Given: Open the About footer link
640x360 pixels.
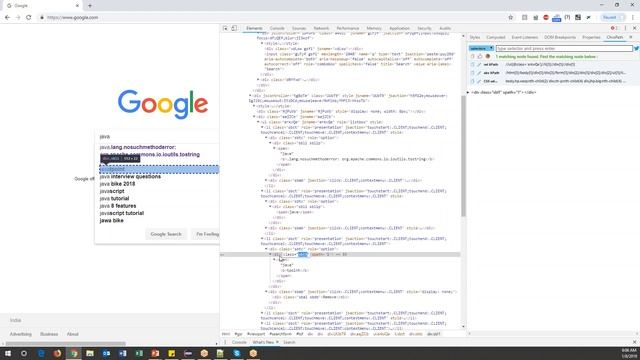Looking at the screenshot, I should coord(73,334).
